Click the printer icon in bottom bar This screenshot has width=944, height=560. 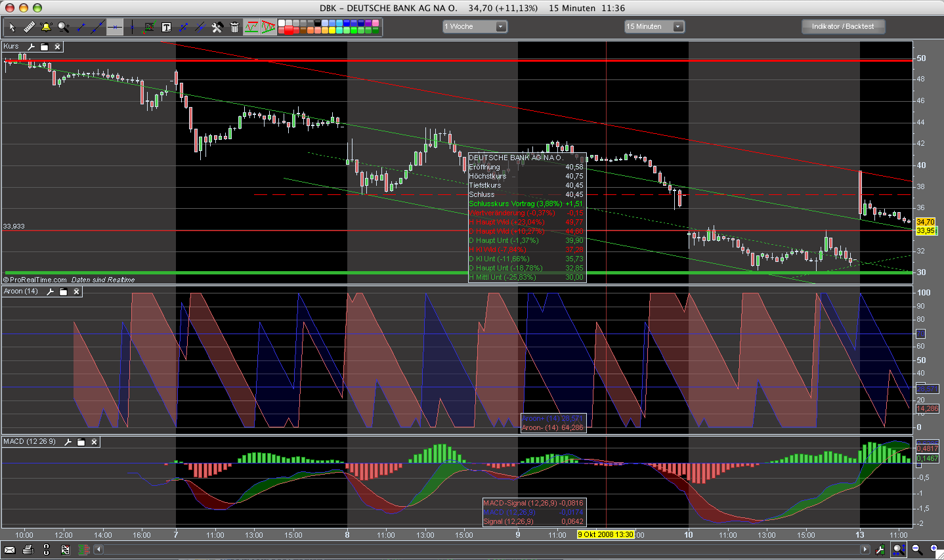pos(28,549)
